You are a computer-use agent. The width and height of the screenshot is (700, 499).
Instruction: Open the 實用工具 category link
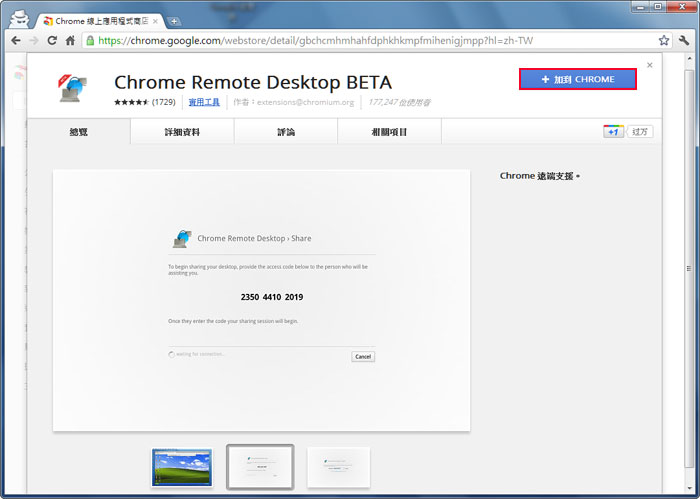tap(204, 102)
